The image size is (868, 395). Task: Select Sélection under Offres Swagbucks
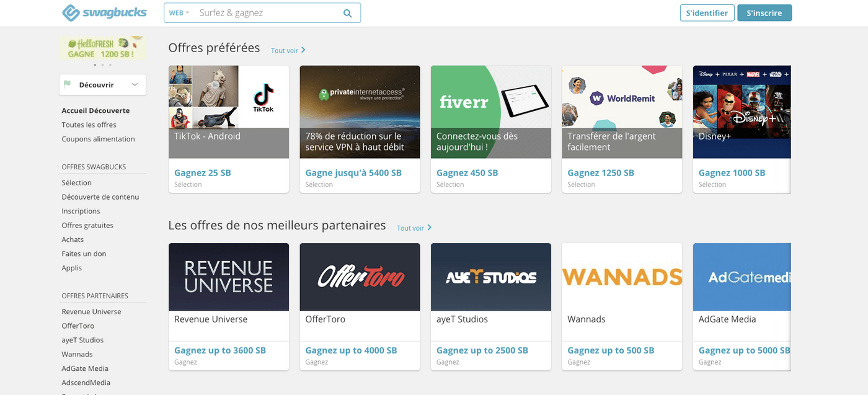(x=76, y=182)
